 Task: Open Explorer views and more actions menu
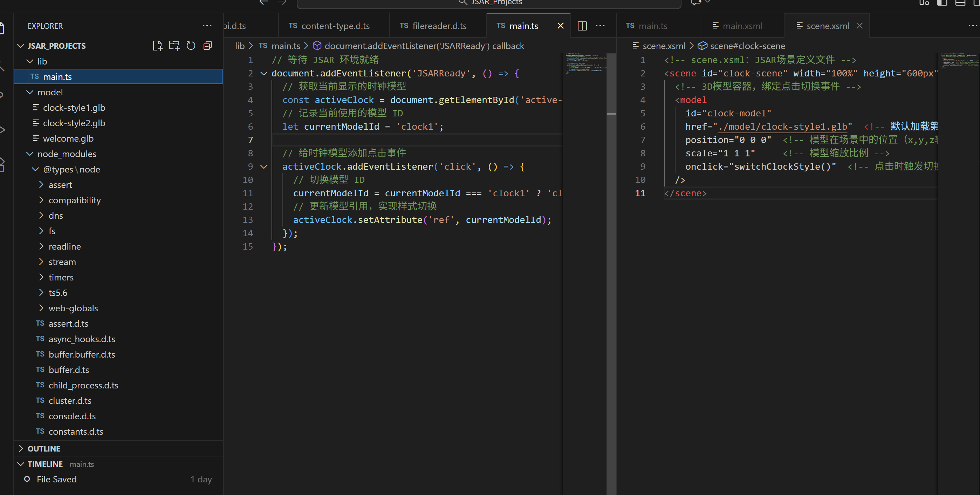click(x=207, y=26)
